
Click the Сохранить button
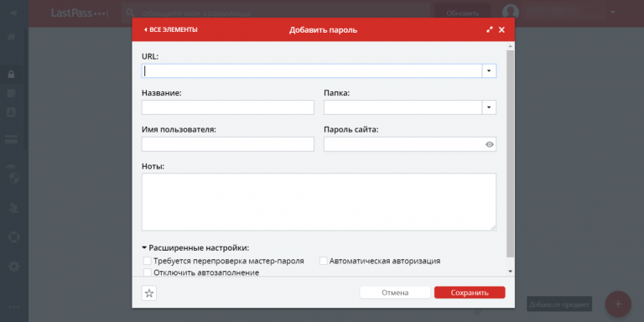tap(470, 293)
